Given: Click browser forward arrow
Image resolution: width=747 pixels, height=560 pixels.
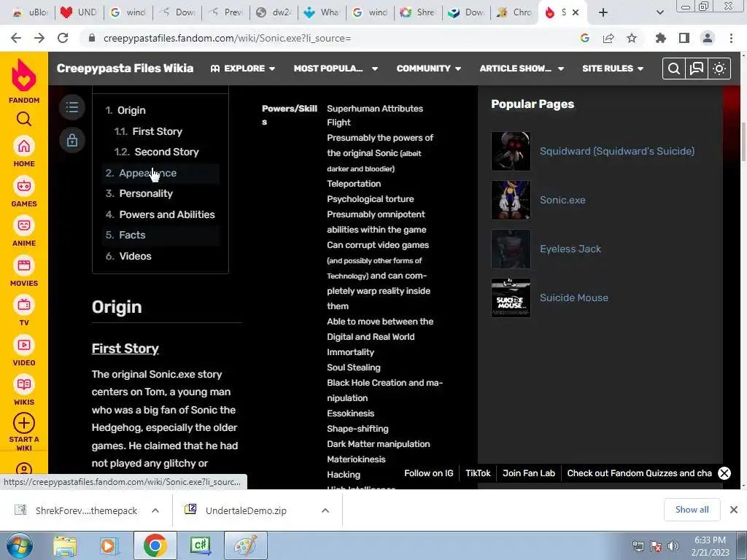Looking at the screenshot, I should click(39, 38).
